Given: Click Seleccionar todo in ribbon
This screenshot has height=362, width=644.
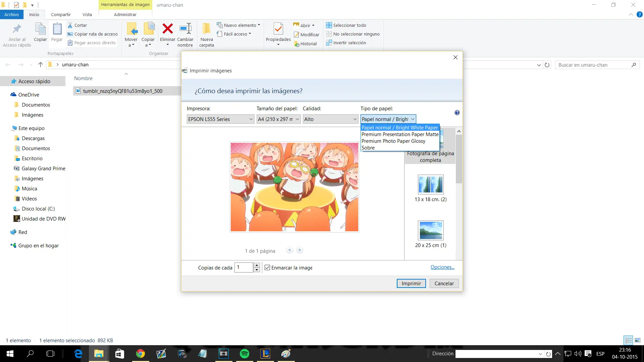Looking at the screenshot, I should 346,25.
